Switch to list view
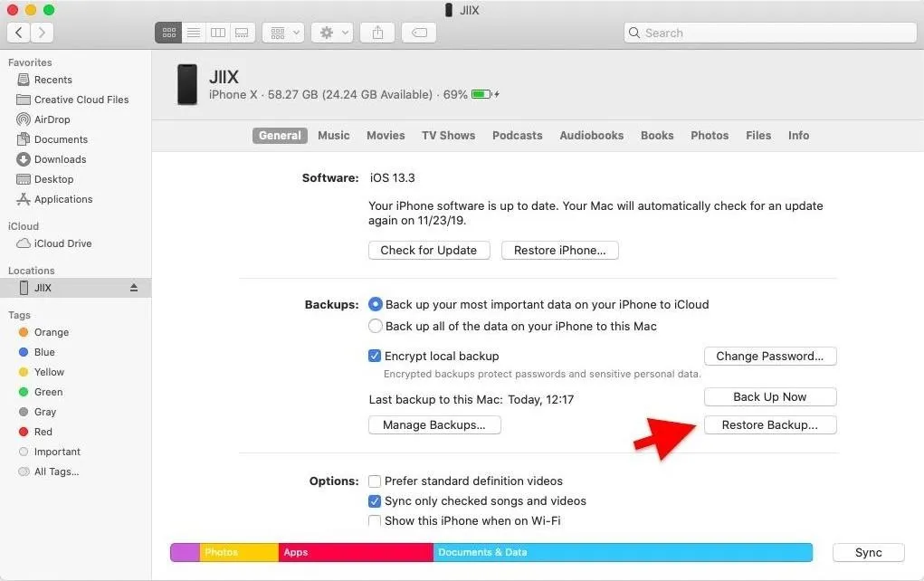 point(194,33)
